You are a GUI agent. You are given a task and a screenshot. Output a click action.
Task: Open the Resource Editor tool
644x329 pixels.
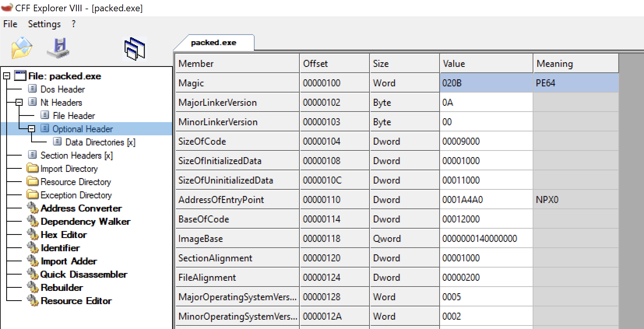(76, 301)
